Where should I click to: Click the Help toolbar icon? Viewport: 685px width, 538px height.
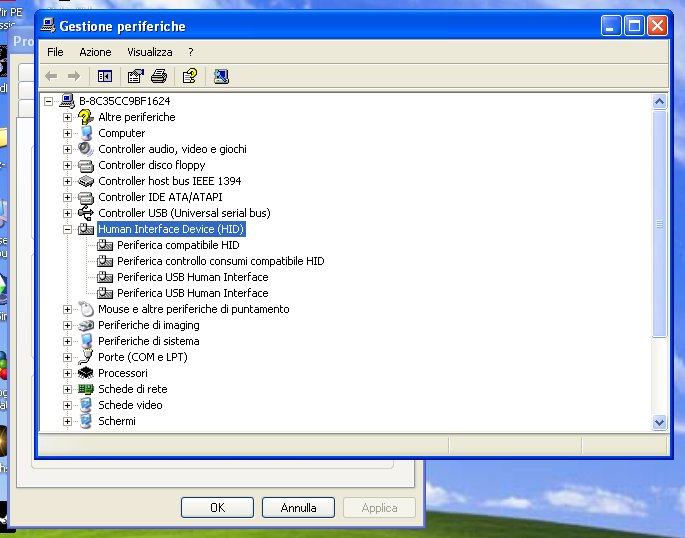coord(189,76)
